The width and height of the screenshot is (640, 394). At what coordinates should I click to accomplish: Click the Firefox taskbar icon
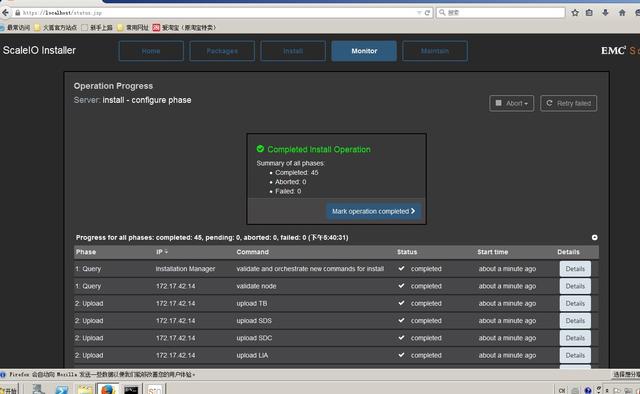pyautogui.click(x=108, y=389)
